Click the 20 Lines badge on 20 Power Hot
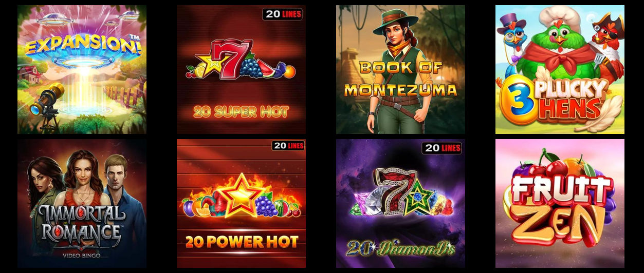The image size is (644, 273). click(288, 146)
